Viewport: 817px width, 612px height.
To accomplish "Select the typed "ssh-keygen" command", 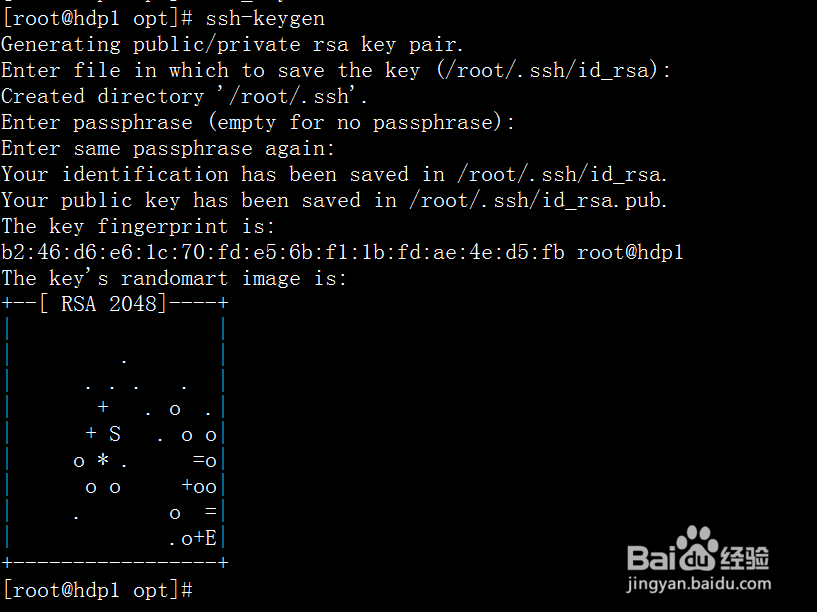I will (x=265, y=19).
